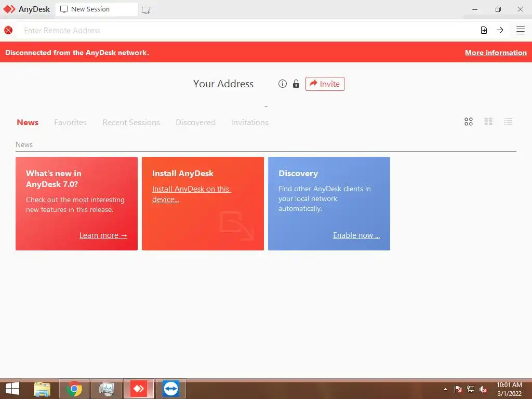Open the Discovered tab
The image size is (532, 399).
tap(195, 122)
